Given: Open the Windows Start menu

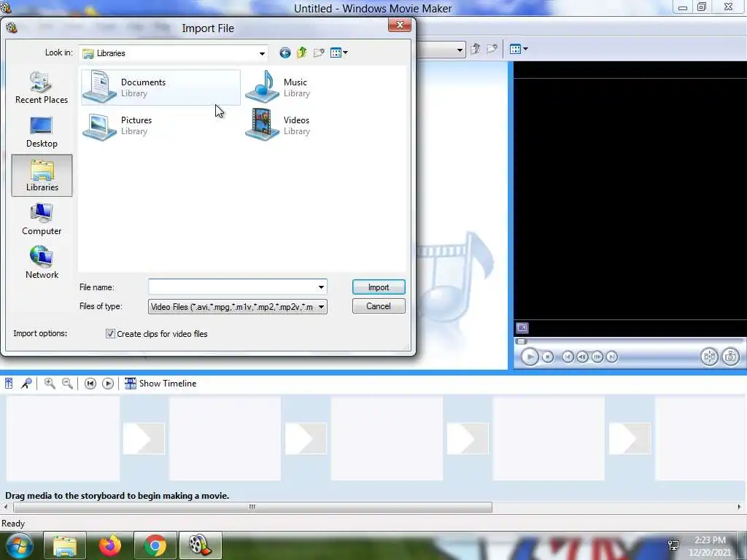Looking at the screenshot, I should 20,545.
